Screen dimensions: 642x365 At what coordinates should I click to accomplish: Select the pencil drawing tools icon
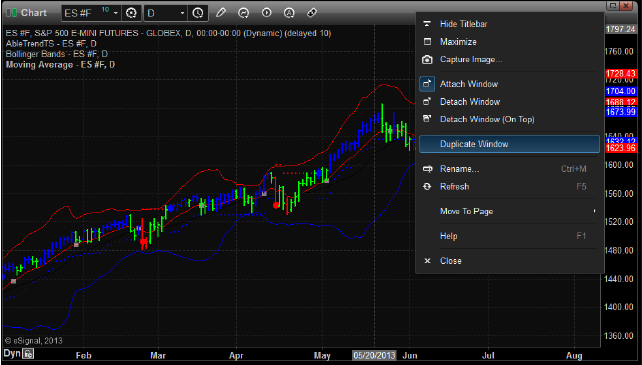point(221,13)
